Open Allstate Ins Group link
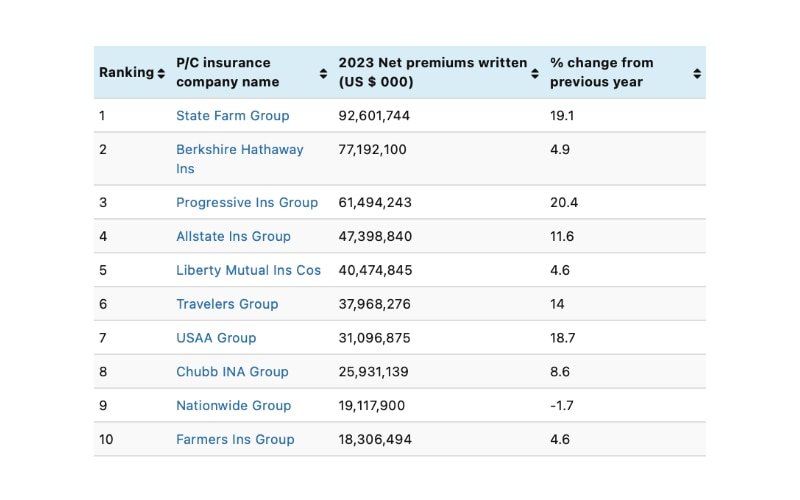 233,236
